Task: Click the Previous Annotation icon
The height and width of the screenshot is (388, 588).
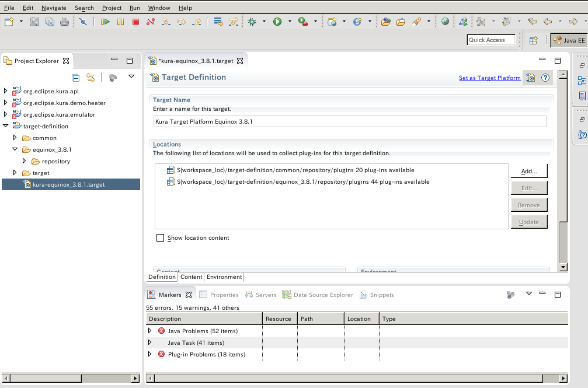Action: [x=507, y=22]
